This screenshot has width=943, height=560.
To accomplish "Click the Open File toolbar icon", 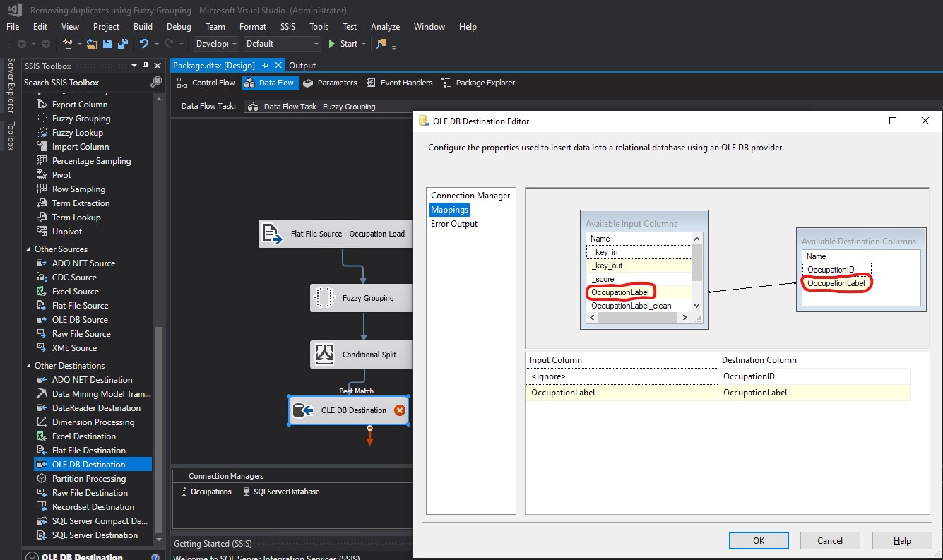I will tap(92, 44).
